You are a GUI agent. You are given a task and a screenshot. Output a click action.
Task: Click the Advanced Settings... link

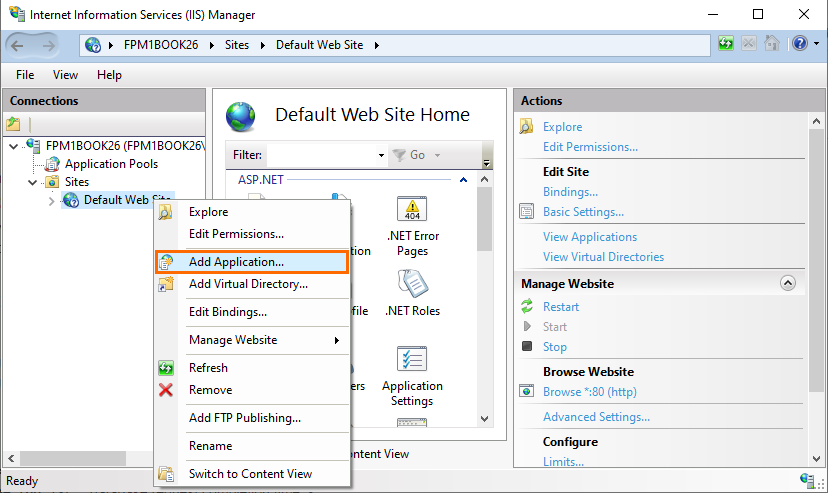(x=596, y=417)
